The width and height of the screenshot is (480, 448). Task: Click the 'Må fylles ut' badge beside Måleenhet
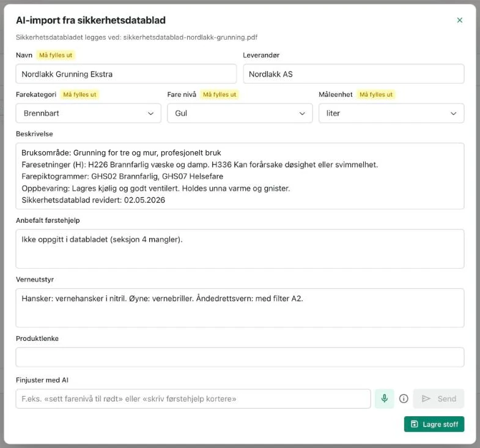376,94
